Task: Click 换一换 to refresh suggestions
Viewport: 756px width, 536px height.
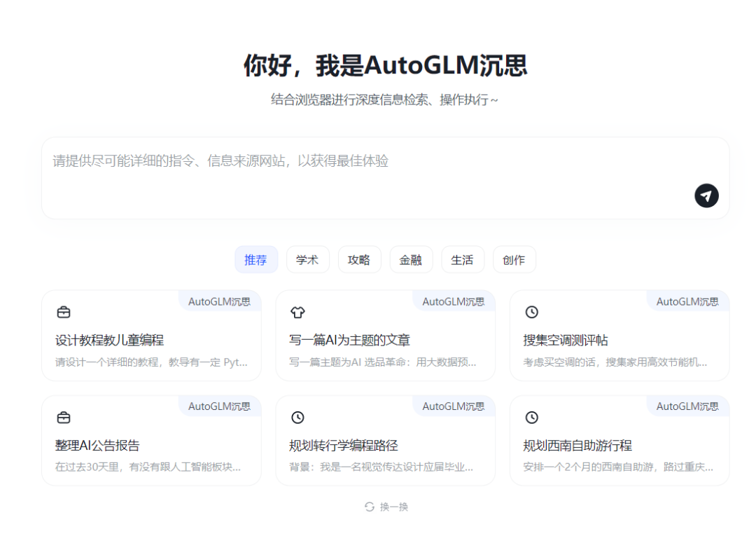Action: [393, 507]
